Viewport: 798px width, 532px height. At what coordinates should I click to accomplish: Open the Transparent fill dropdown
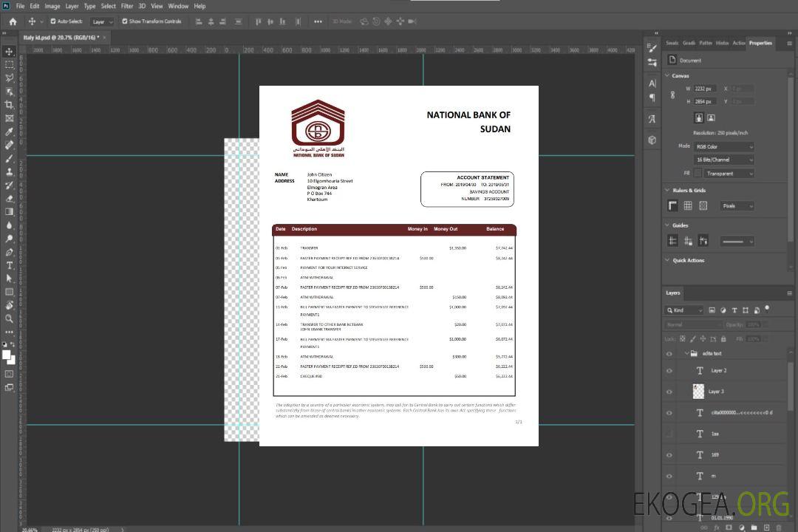click(x=729, y=174)
